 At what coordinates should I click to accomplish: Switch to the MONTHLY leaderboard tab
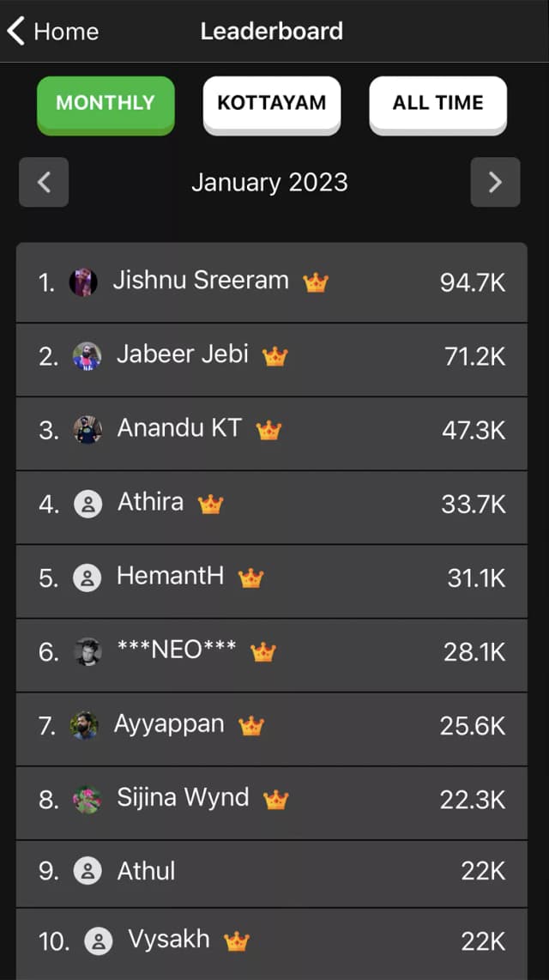(106, 104)
